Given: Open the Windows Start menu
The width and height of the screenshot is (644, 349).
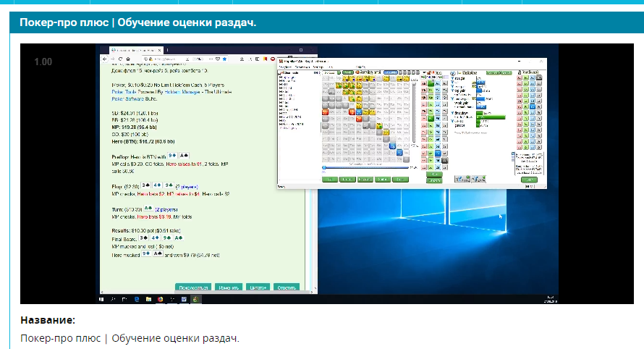Looking at the screenshot, I should [x=101, y=299].
